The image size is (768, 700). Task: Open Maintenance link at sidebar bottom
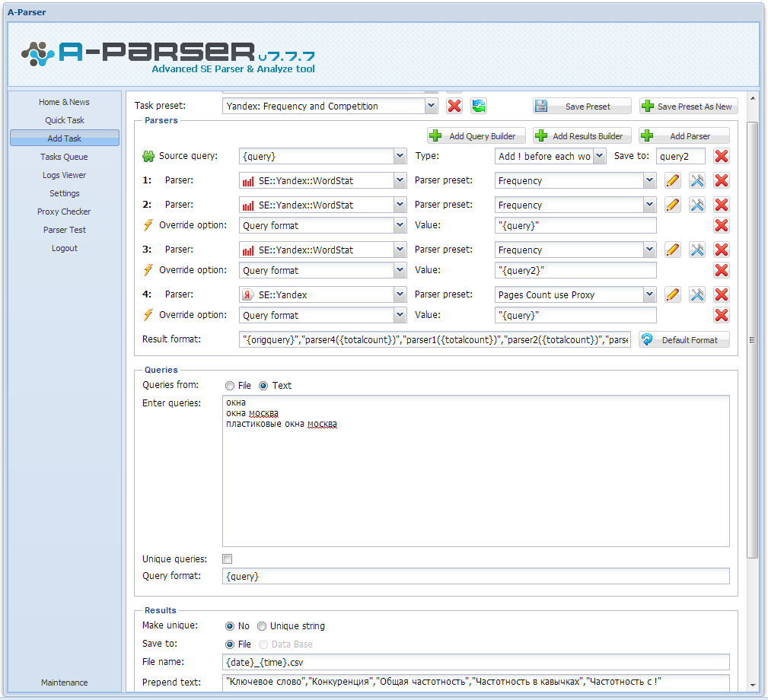[64, 682]
